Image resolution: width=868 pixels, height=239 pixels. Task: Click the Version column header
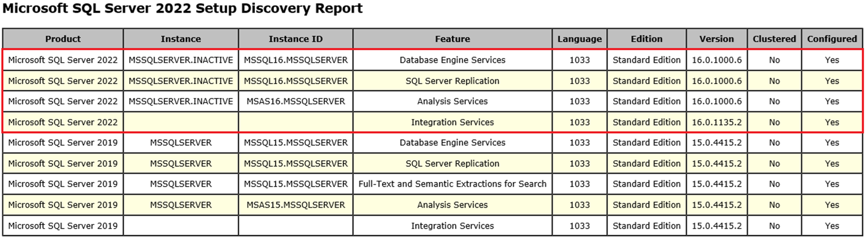tap(717, 39)
